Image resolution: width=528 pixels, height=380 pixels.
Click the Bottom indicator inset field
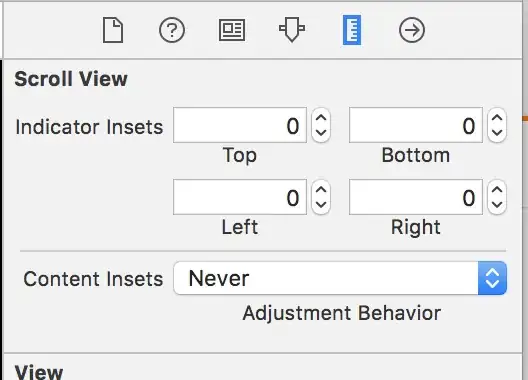416,125
